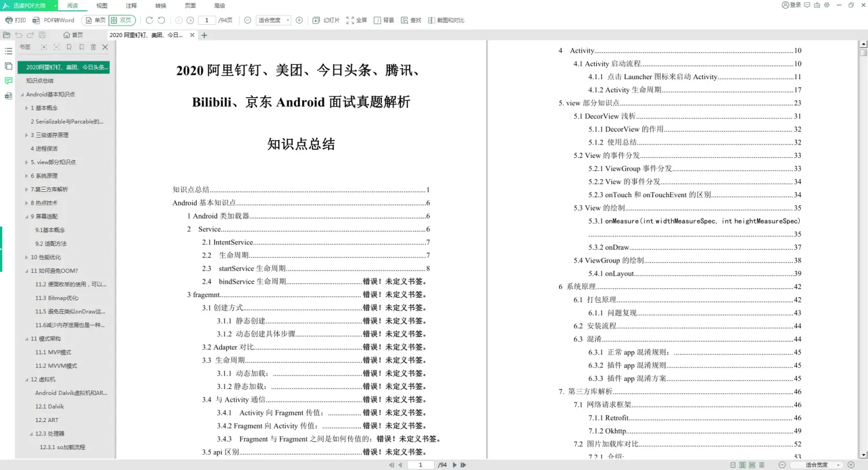868x470 pixels.
Task: Open the 查找 search tool
Action: (411, 20)
